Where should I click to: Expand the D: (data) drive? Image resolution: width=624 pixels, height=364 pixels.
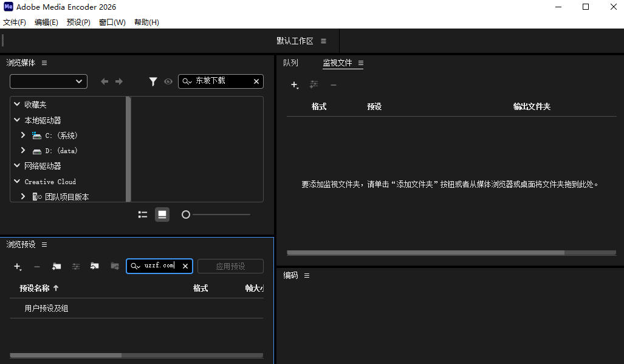click(23, 150)
